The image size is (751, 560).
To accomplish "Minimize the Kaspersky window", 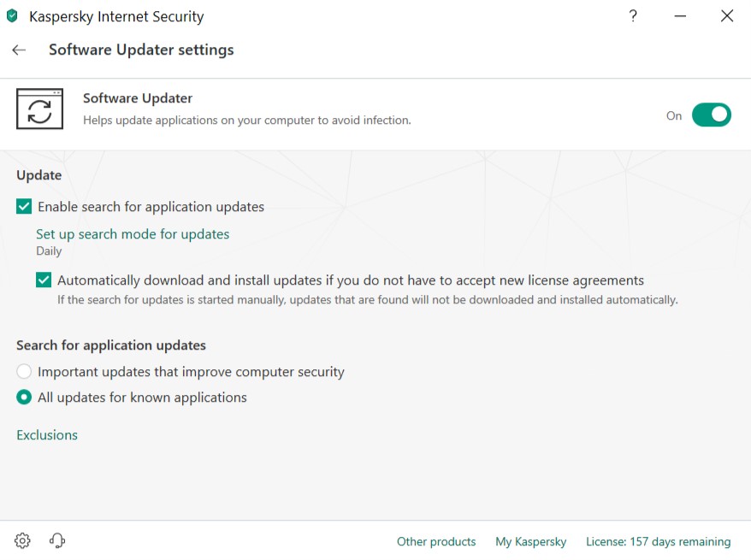I will pyautogui.click(x=680, y=16).
